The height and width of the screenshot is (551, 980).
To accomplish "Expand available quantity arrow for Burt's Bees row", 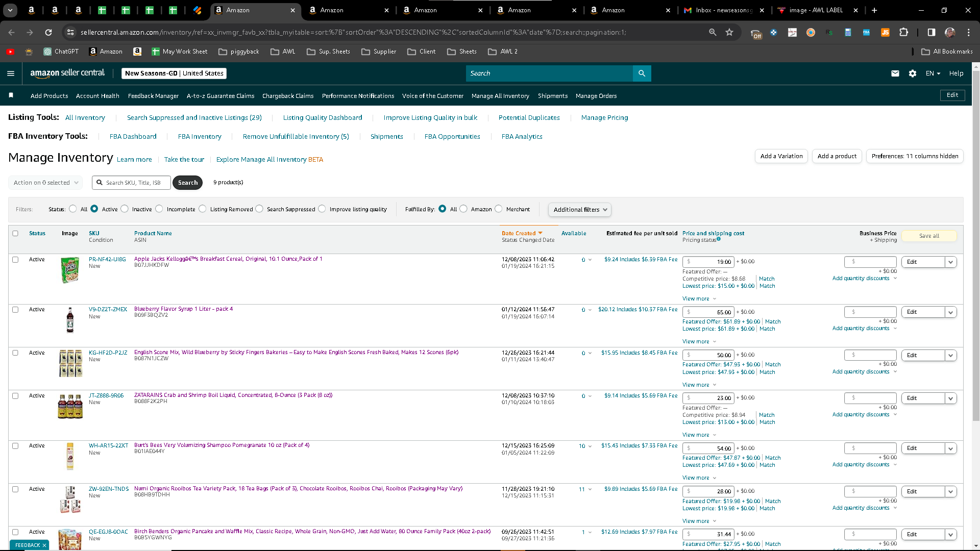I will [590, 446].
